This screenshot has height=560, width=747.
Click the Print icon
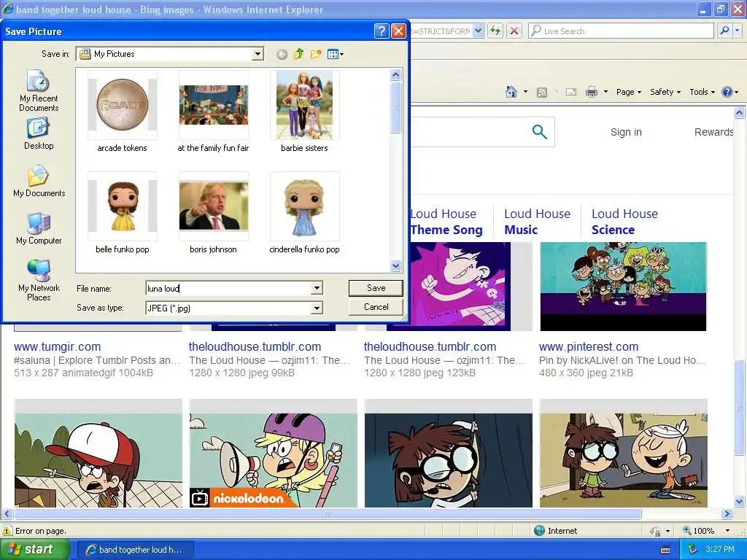click(x=591, y=92)
